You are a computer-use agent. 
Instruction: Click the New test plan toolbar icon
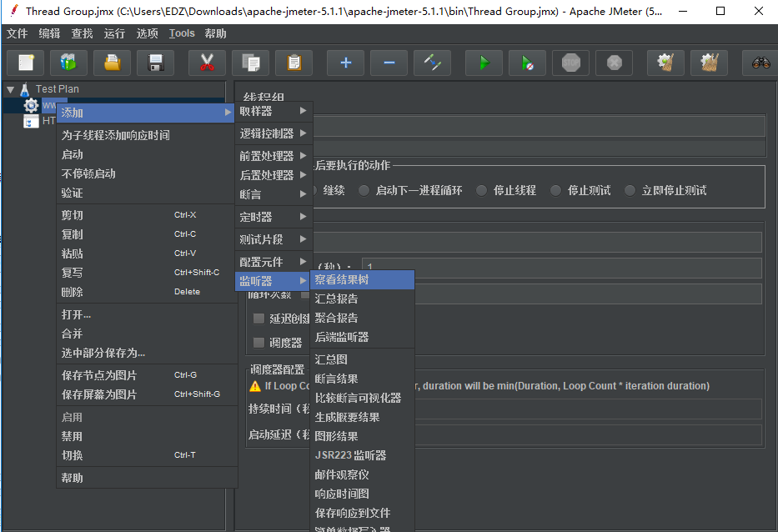[x=26, y=63]
